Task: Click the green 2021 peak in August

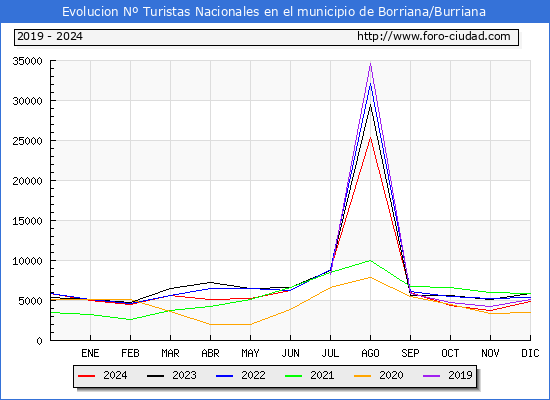Action: 370,261
